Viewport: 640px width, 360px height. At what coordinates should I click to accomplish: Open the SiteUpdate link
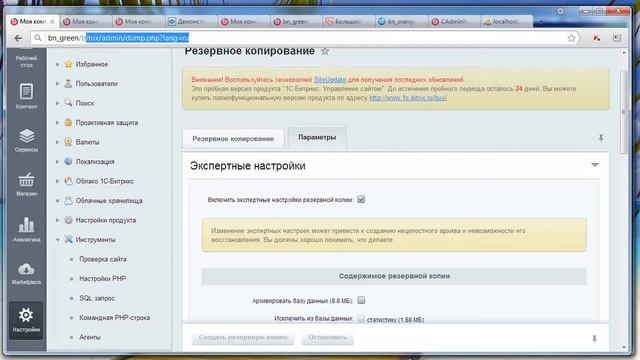click(330, 80)
